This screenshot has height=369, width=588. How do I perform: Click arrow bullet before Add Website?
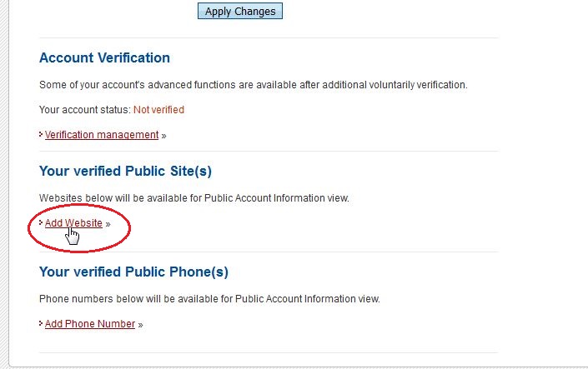click(x=41, y=222)
